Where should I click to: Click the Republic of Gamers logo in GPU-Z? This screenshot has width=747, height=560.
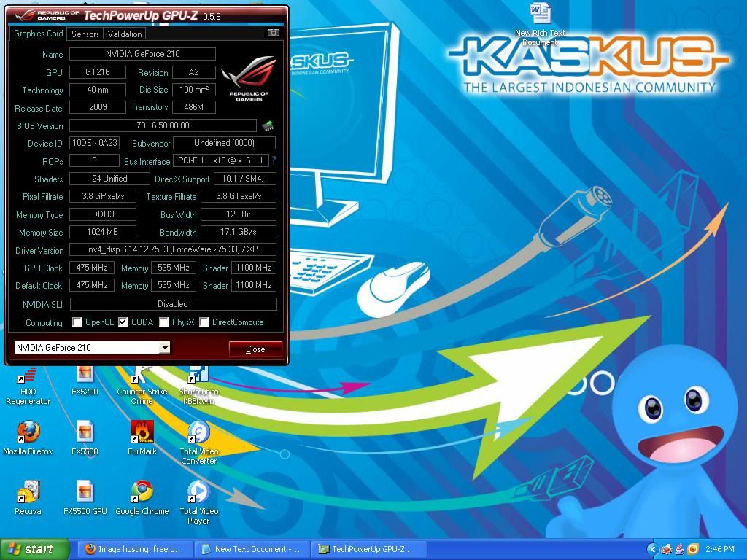(x=249, y=78)
